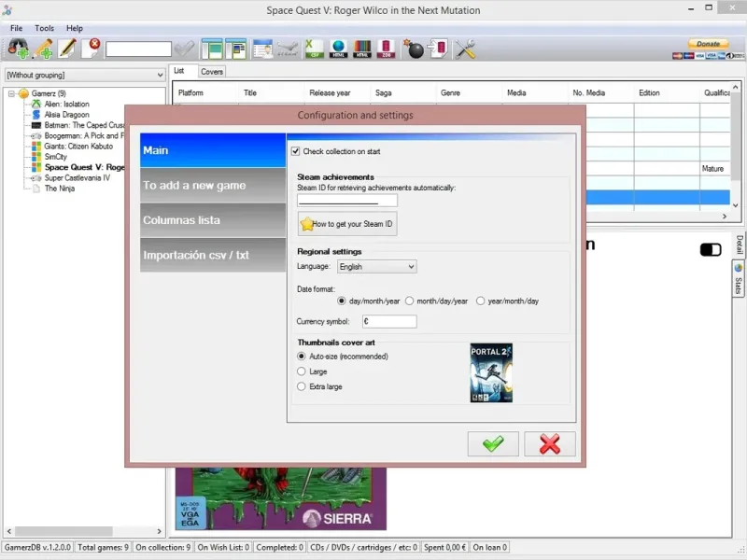
Task: Open the To add a new game section
Action: coord(213,185)
